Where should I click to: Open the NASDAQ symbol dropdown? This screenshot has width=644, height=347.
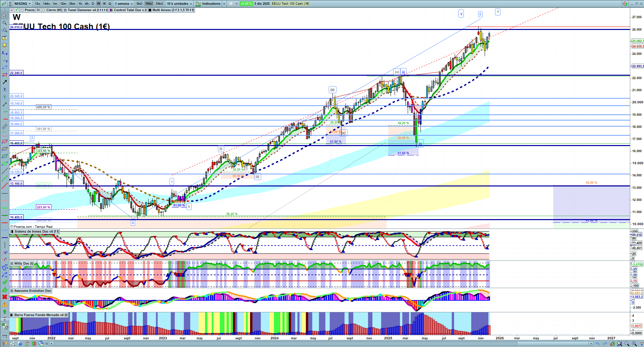point(23,4)
